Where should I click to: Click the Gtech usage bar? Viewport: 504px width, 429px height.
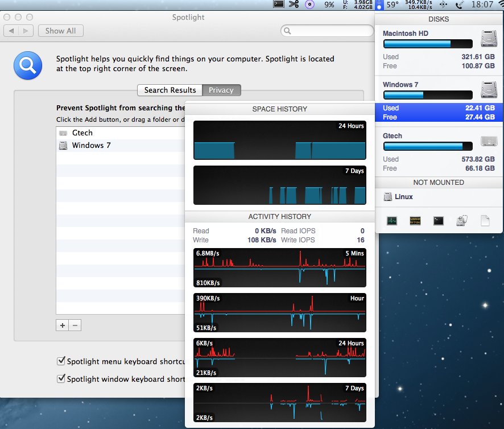[x=428, y=146]
